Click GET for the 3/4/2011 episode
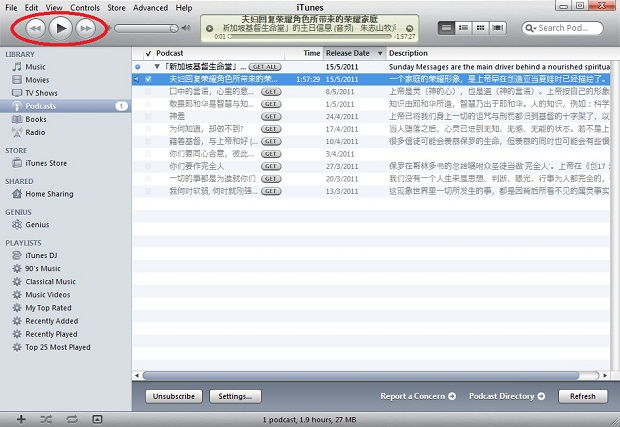This screenshot has width=620, height=427. (271, 154)
